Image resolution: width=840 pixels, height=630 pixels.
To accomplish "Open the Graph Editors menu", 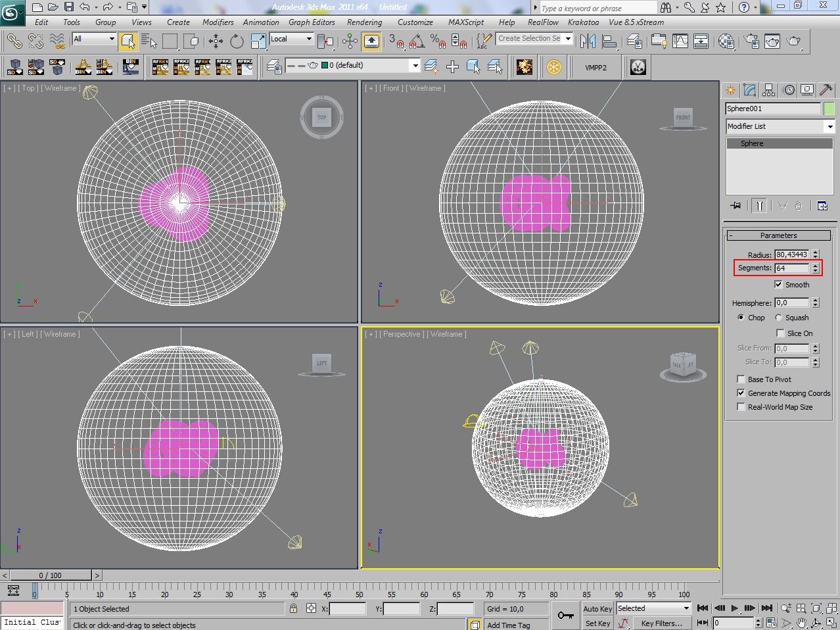I will pos(312,22).
